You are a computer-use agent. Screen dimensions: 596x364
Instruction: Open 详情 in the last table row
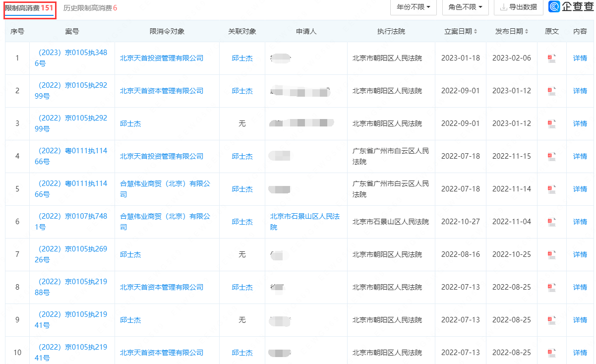click(579, 352)
